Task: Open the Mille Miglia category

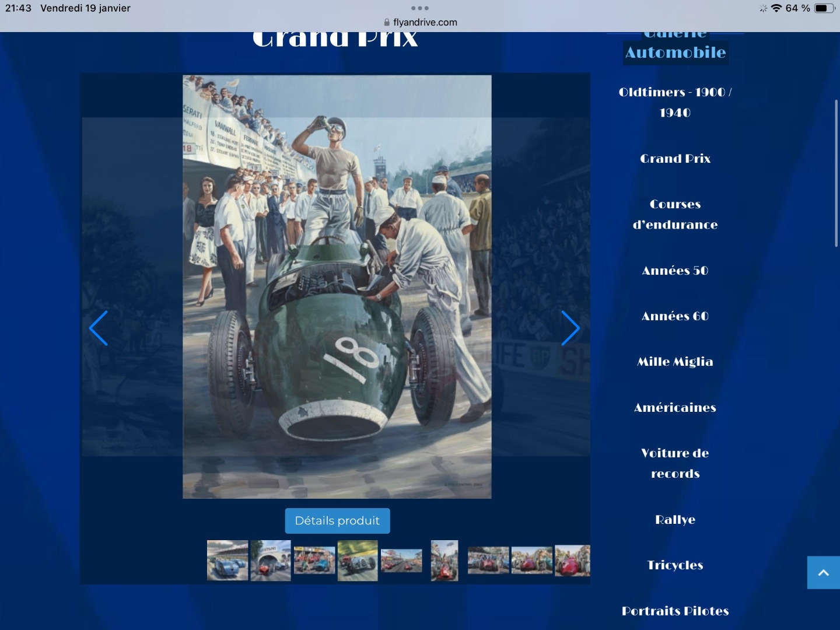Action: (x=675, y=362)
